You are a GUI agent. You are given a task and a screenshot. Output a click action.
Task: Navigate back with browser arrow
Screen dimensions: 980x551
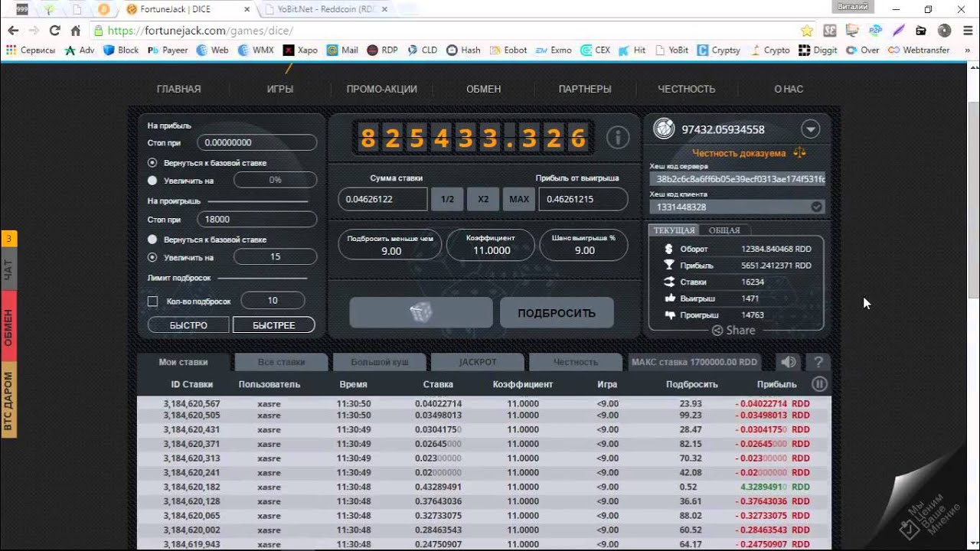tap(13, 31)
